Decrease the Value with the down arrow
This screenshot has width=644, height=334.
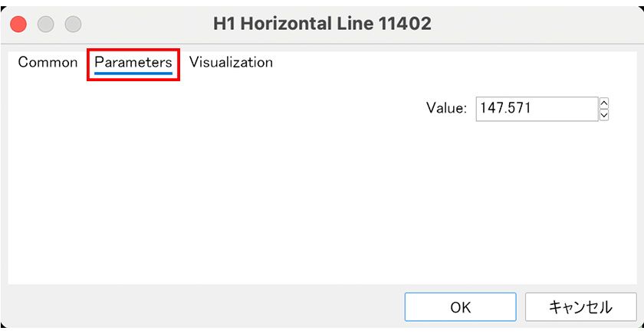pos(604,115)
